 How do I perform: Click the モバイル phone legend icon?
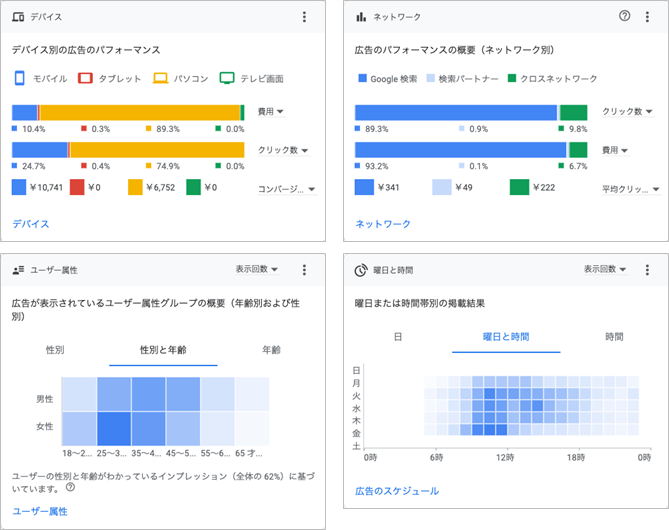click(20, 78)
